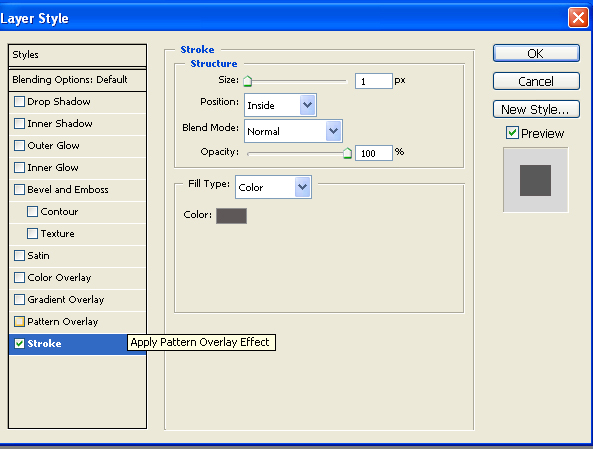This screenshot has width=593, height=449.
Task: Click the stroke Color swatch
Action: (231, 216)
